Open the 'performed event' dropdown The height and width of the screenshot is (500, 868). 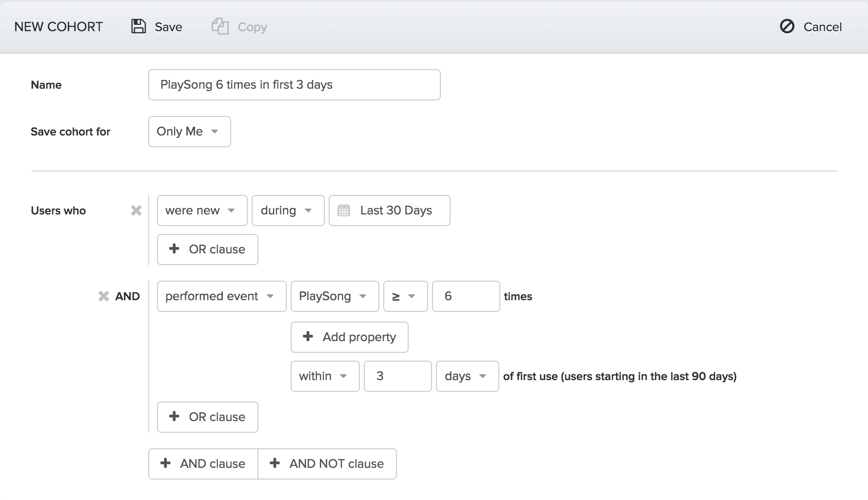[221, 296]
